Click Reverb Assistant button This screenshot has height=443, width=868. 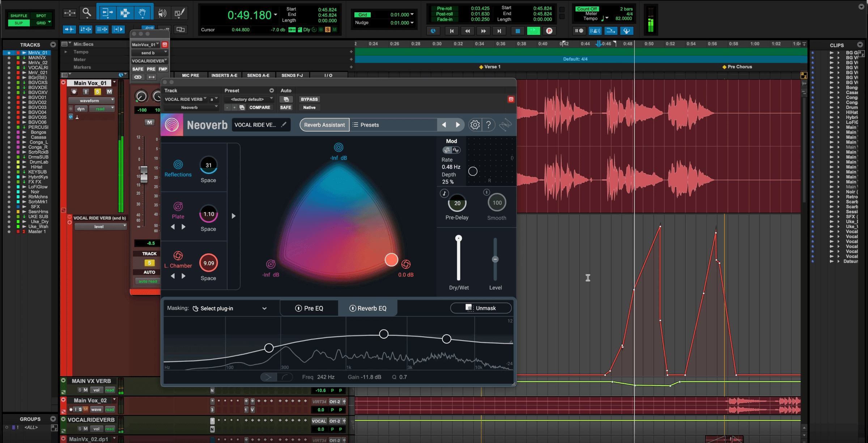point(324,125)
